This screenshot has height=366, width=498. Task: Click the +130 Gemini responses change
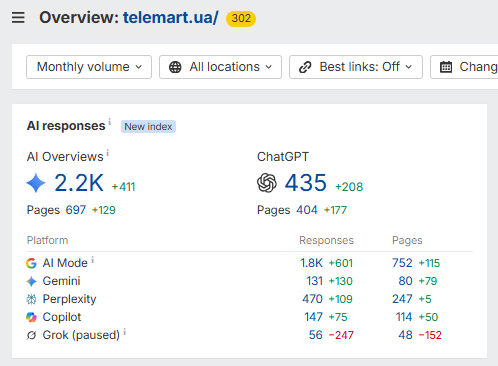pos(341,281)
